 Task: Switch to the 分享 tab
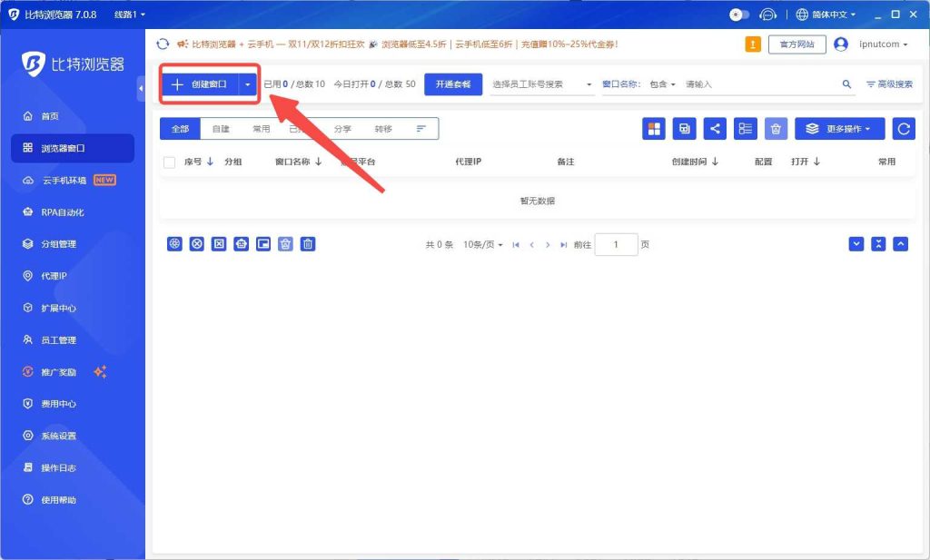(342, 129)
